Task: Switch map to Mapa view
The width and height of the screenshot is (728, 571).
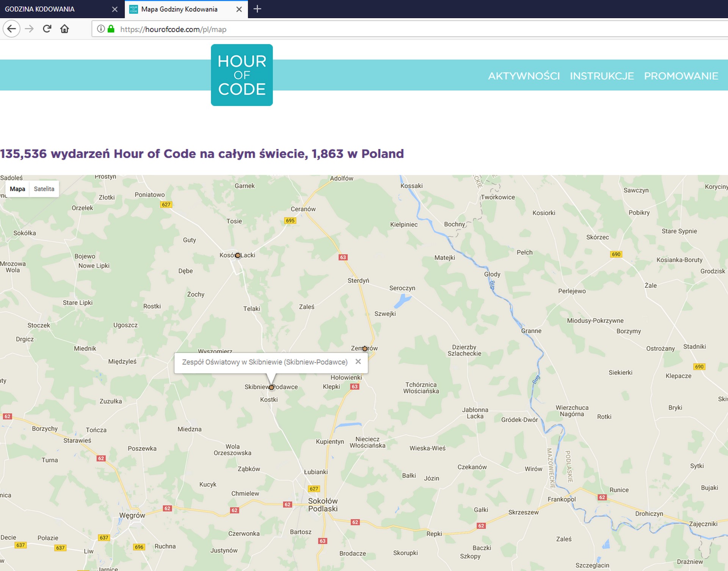Action: pos(17,189)
